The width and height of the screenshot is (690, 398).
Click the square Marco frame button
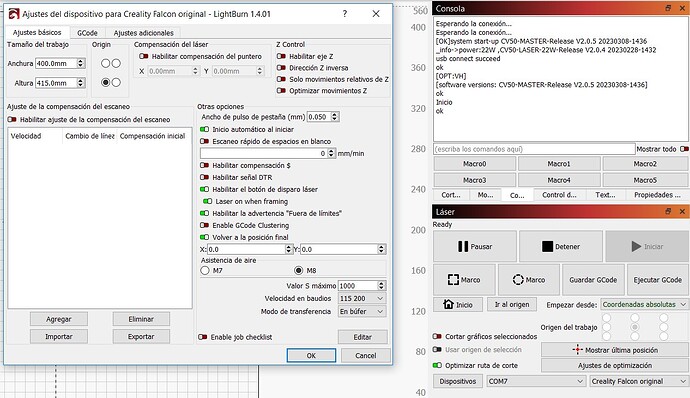[464, 280]
